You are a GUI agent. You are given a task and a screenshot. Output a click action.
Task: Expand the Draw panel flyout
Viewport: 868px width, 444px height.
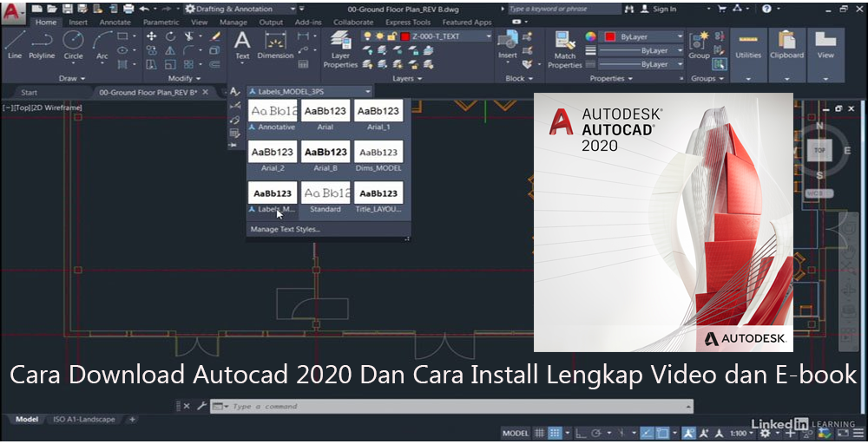72,79
